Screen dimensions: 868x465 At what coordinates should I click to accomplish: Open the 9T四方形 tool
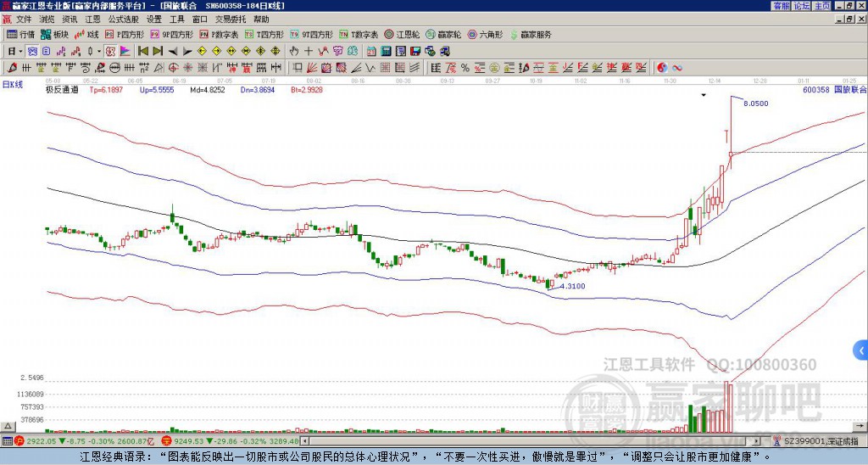(311, 35)
